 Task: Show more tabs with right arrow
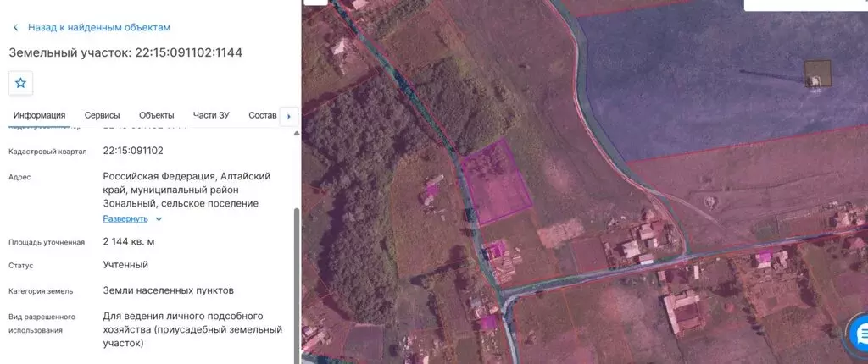[x=289, y=116]
